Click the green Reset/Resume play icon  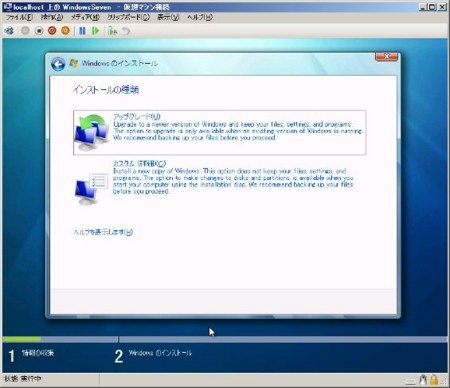coord(96,31)
